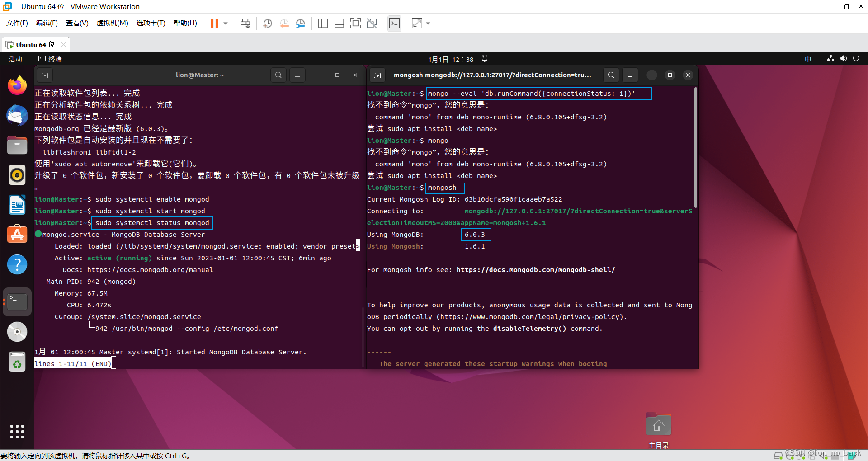Viewport: 868px width, 461px height.
Task: Search in the lion@Master terminal
Action: click(278, 75)
